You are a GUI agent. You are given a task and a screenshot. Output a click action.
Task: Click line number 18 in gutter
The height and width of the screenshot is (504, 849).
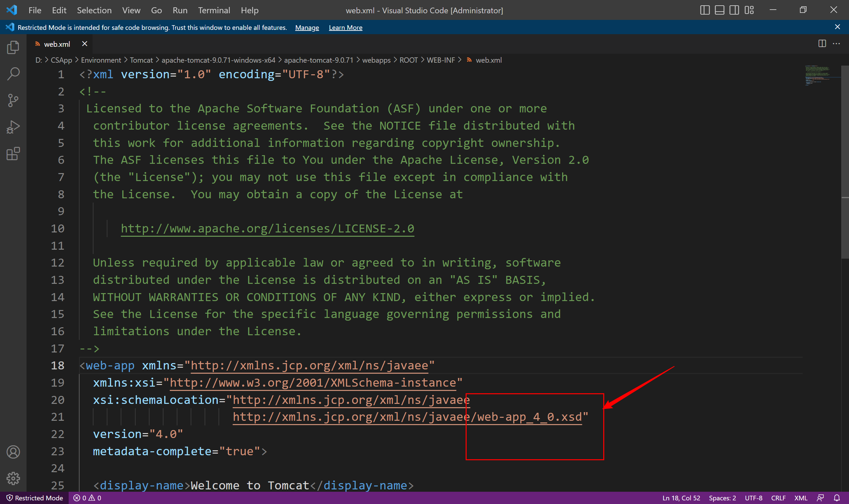(x=57, y=365)
